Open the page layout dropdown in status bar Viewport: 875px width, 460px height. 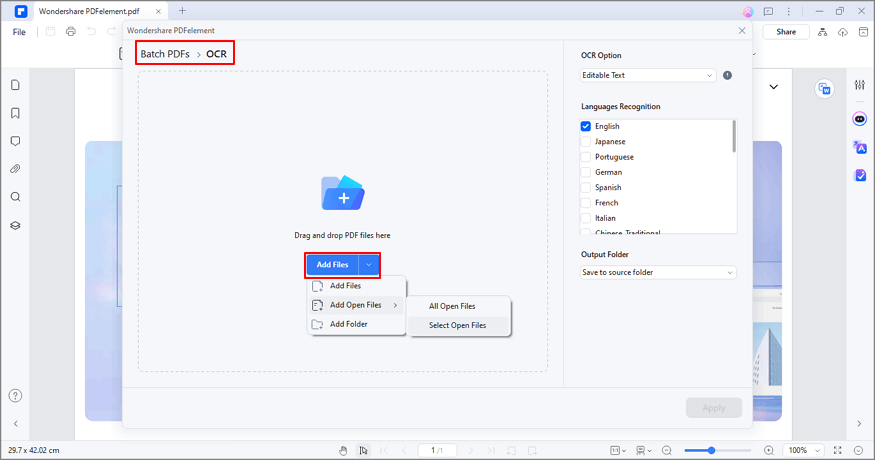[x=618, y=451]
